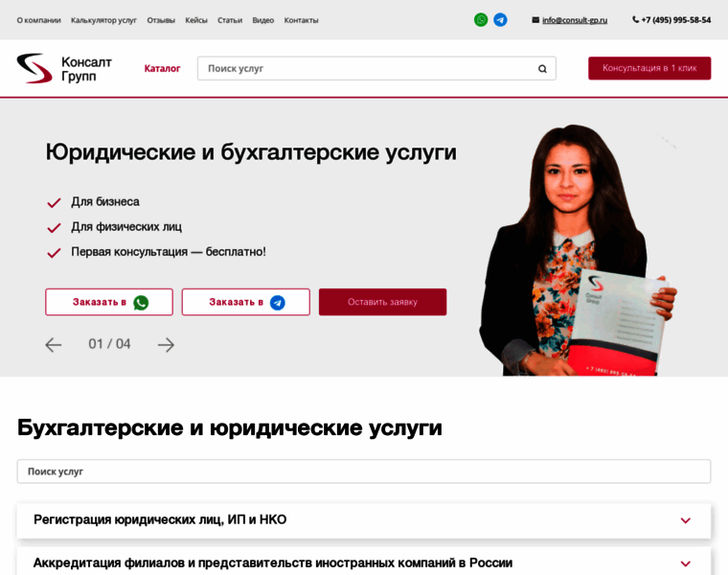Click 'Оставить заявку' button
The height and width of the screenshot is (575, 728).
[382, 302]
